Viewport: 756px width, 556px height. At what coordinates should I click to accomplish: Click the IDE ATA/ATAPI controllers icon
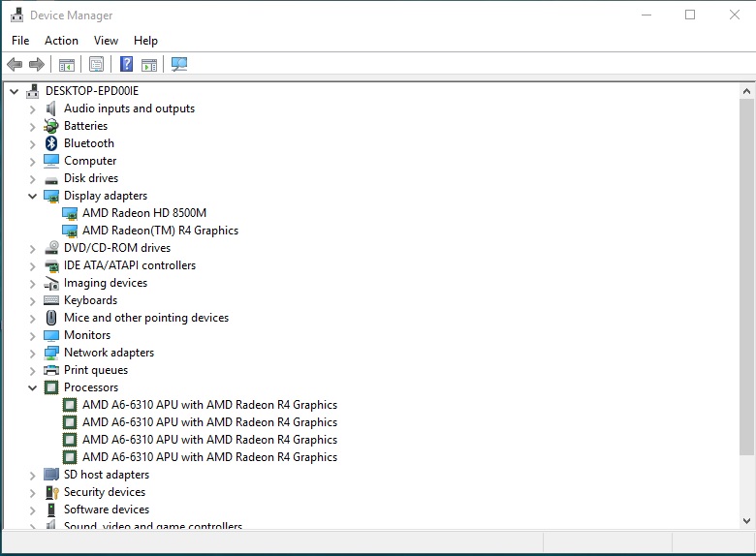tap(51, 265)
